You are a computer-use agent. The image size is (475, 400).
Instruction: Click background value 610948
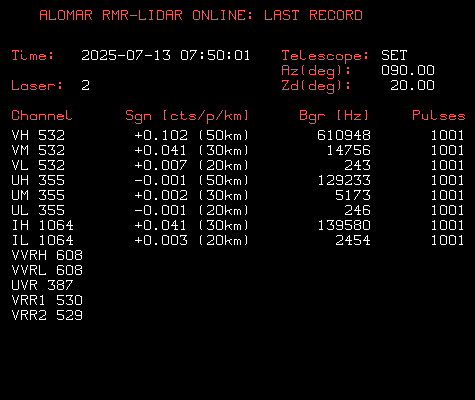point(344,135)
